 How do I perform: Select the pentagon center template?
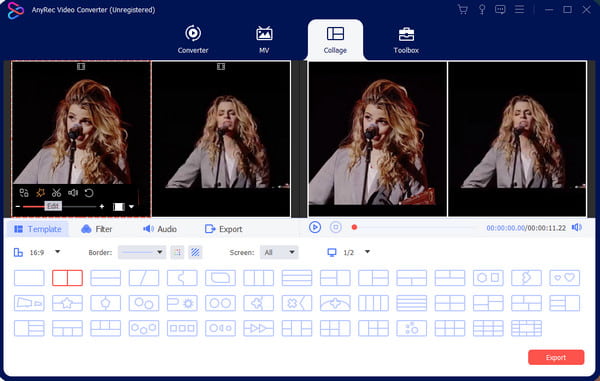106,303
